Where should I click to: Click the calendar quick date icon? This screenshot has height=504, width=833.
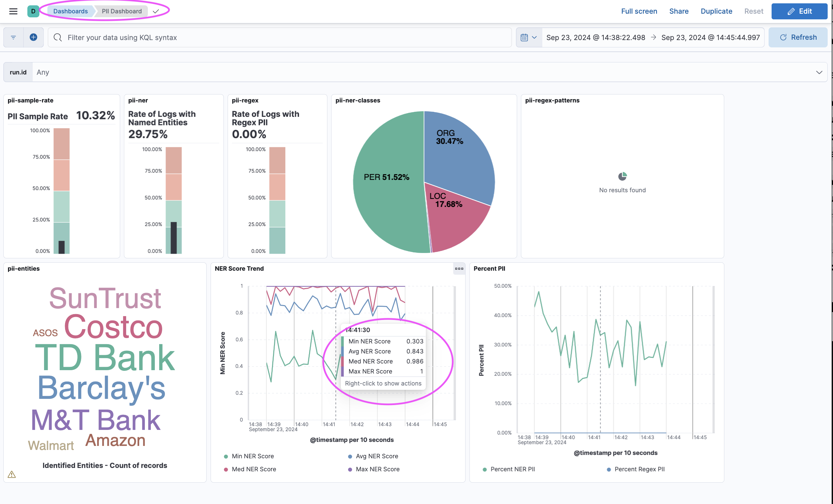point(524,37)
